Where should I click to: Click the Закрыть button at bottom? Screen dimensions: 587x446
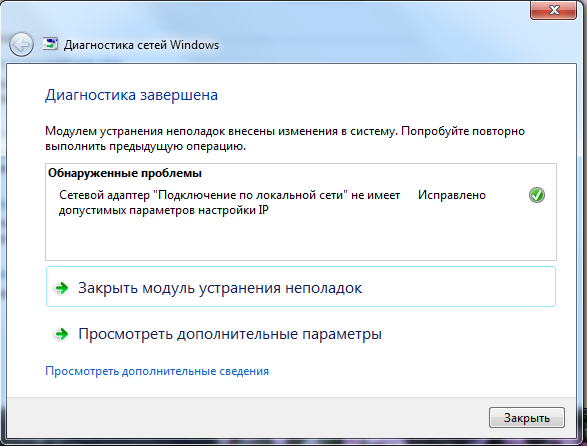[x=527, y=418]
